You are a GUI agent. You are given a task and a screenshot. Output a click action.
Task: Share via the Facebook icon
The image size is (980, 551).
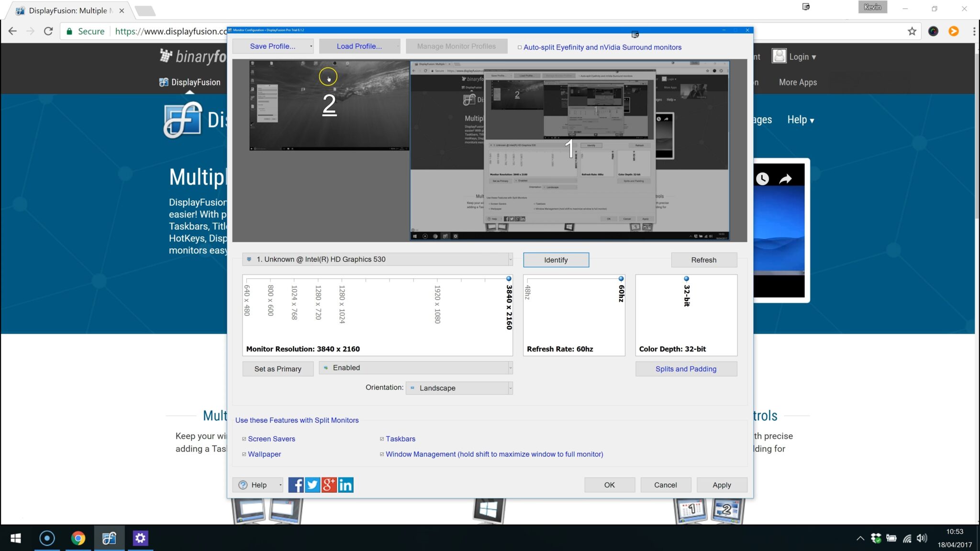click(296, 485)
